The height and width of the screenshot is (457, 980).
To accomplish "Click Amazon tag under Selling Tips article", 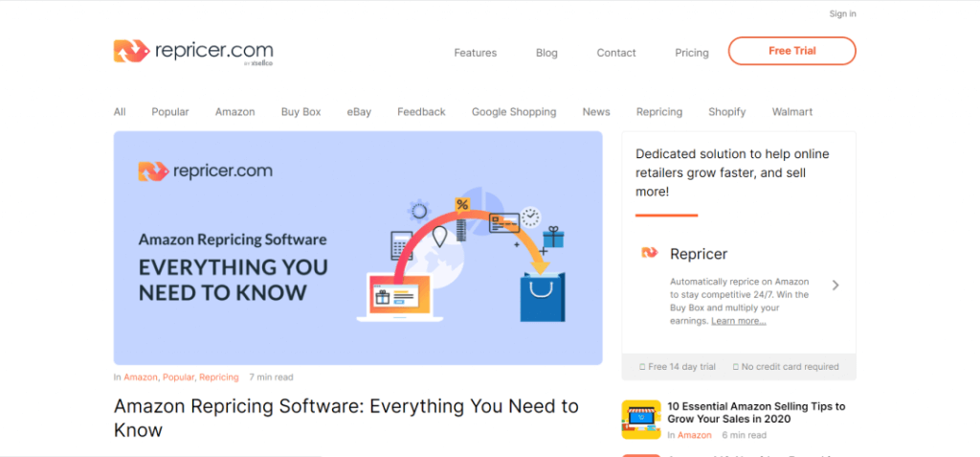I will click(695, 435).
